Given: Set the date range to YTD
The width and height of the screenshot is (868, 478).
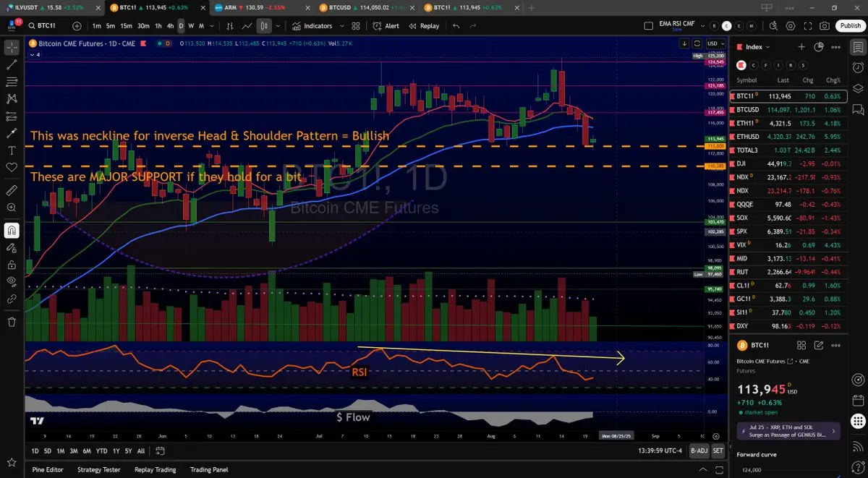Looking at the screenshot, I should [x=101, y=451].
